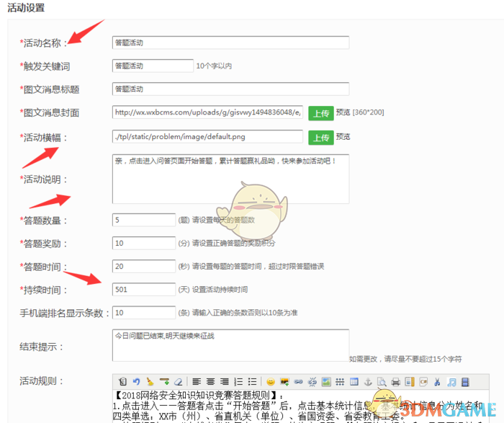Image resolution: width=504 pixels, height=423 pixels.
Task: Remove a link with the unlink icon
Action: click(x=312, y=382)
